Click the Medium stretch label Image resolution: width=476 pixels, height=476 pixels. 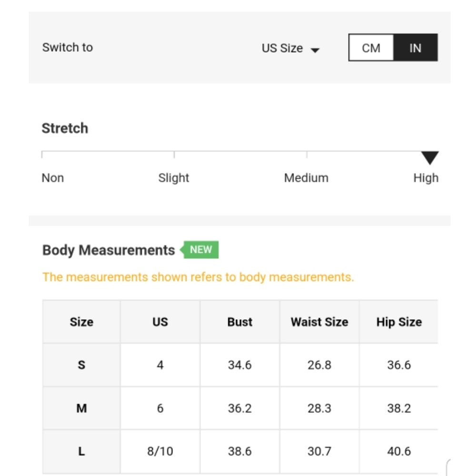[x=306, y=178]
